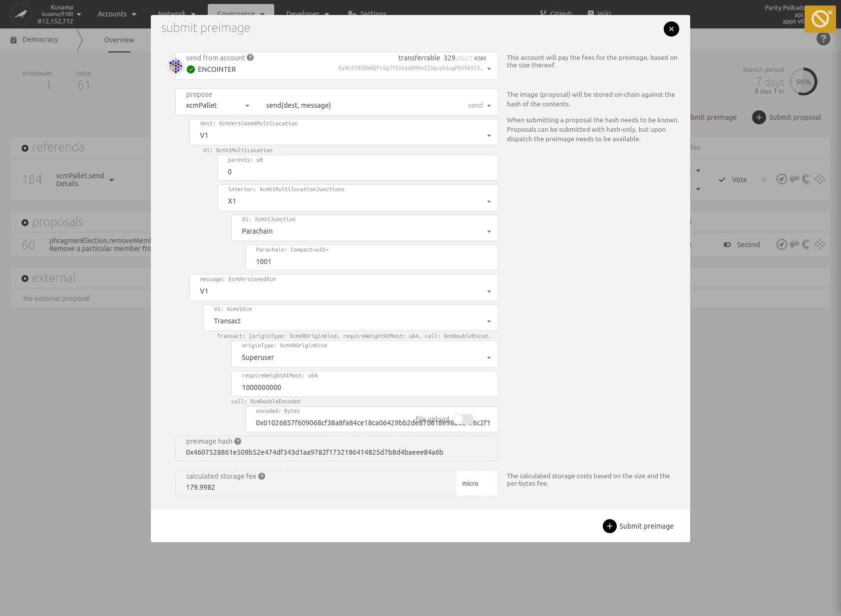Enable the file upload toggle
Image resolution: width=841 pixels, height=616 pixels.
pyautogui.click(x=463, y=419)
